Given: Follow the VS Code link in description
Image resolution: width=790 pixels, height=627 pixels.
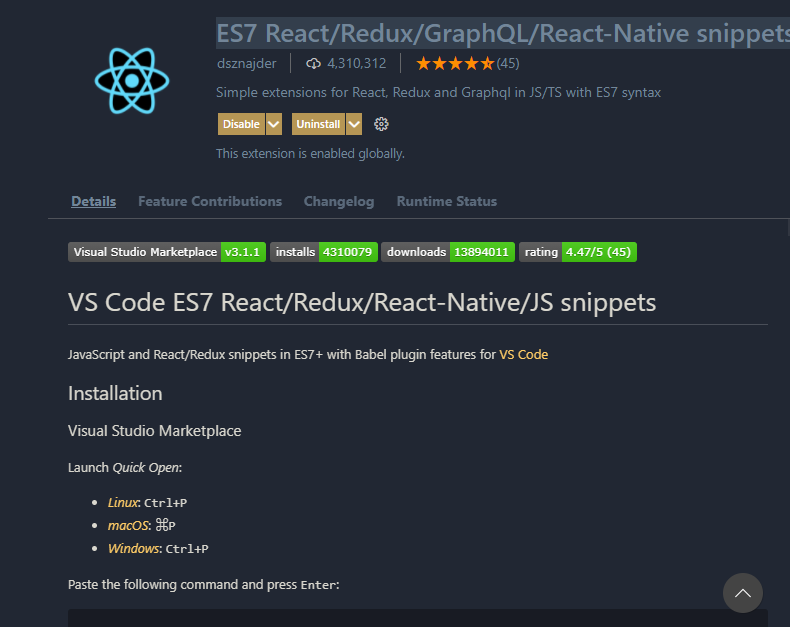Looking at the screenshot, I should tap(523, 354).
